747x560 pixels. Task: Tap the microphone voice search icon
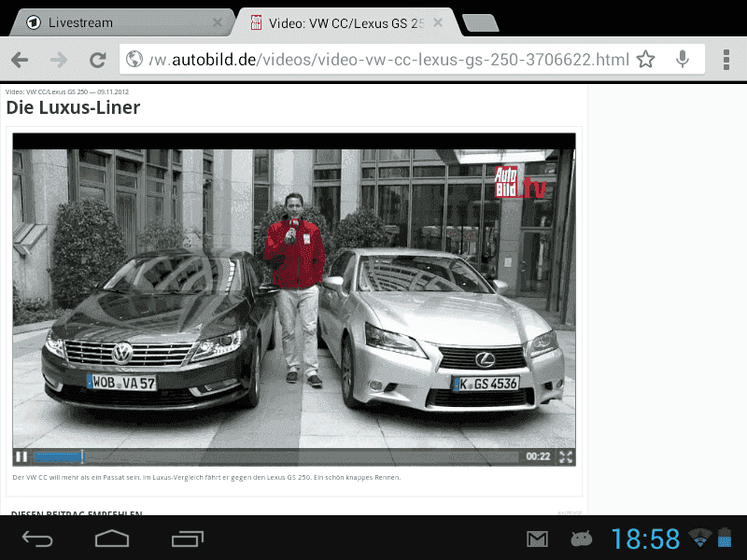[683, 60]
